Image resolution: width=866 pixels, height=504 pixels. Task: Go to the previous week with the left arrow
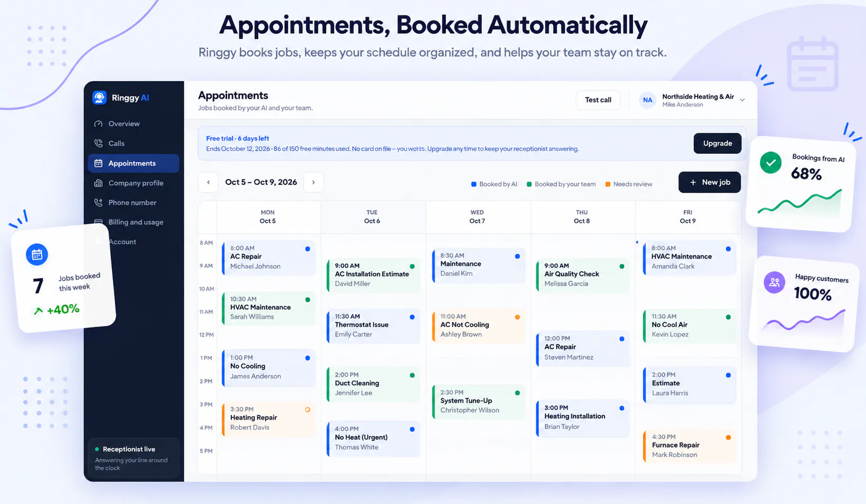[208, 182]
